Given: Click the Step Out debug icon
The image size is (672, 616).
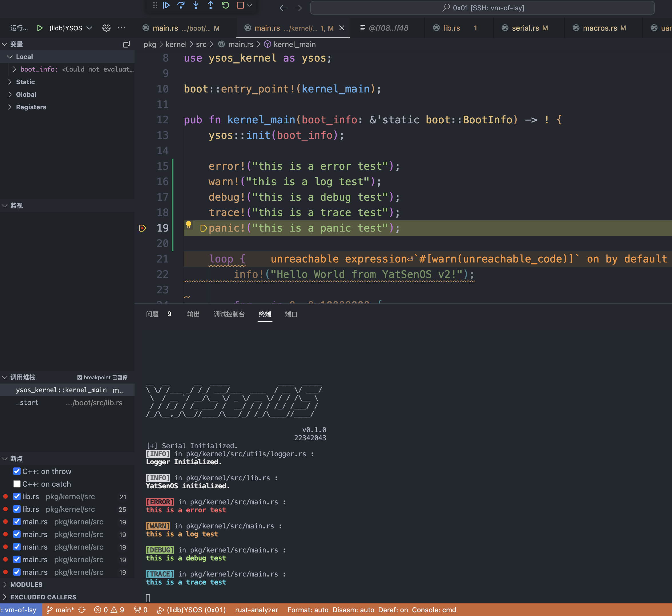Looking at the screenshot, I should coord(211,5).
